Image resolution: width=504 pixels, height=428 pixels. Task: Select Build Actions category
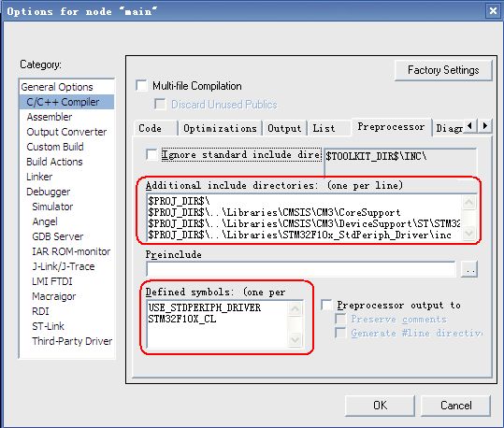(x=54, y=162)
